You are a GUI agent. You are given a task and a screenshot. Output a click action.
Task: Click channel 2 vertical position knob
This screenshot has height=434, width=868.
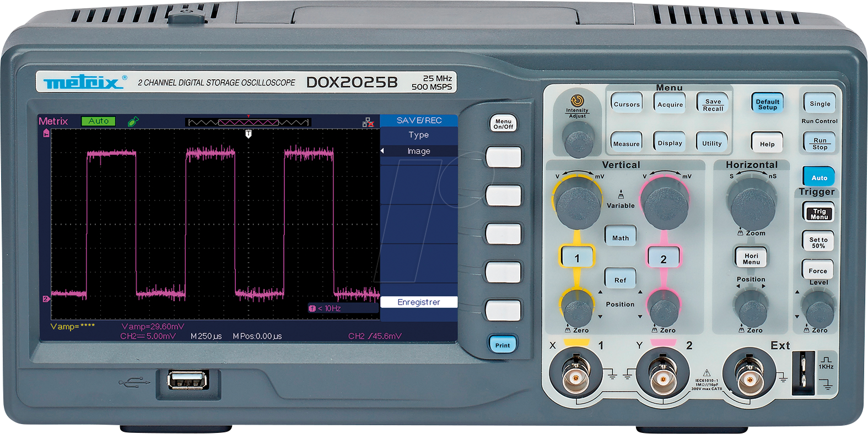point(664,308)
